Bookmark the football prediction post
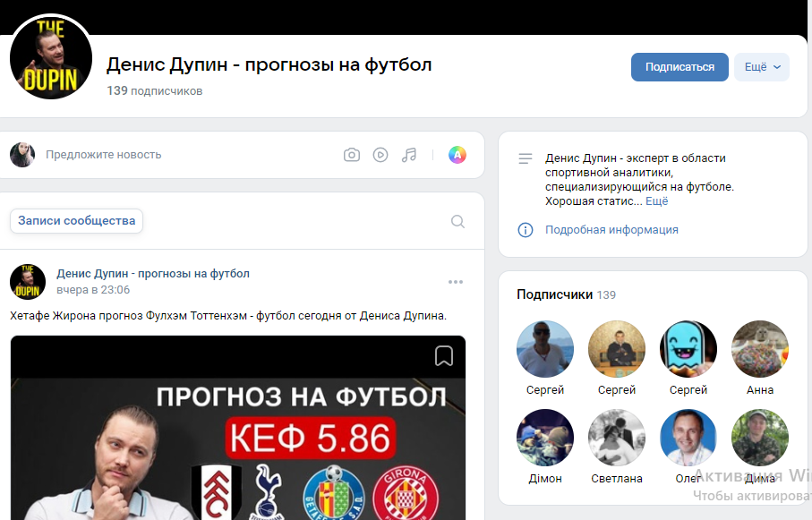Image resolution: width=812 pixels, height=520 pixels. coord(443,355)
